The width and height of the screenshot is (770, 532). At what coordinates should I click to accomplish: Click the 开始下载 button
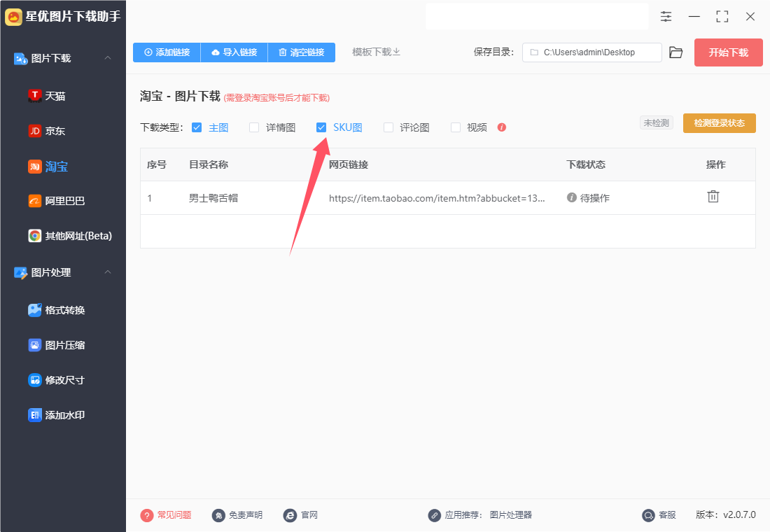[728, 52]
